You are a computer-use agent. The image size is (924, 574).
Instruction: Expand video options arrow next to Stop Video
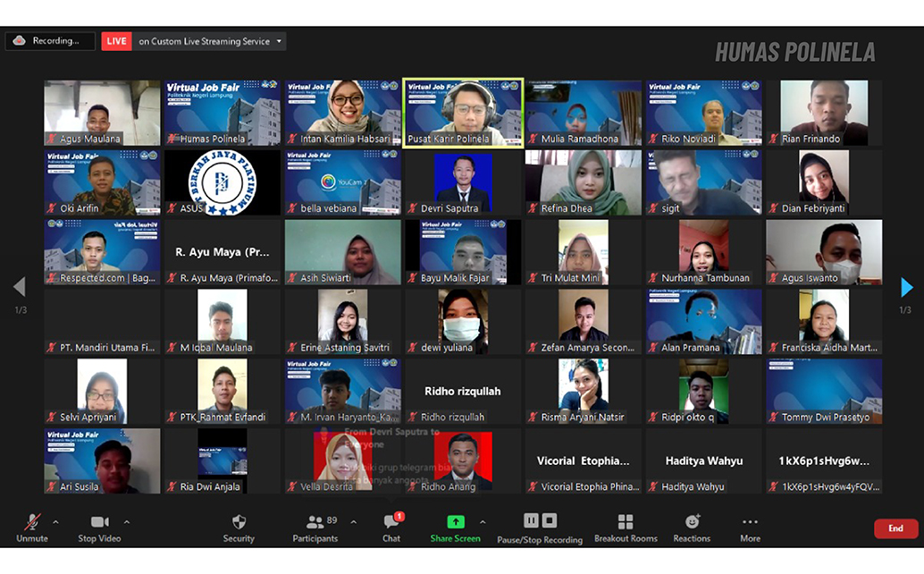[x=126, y=521]
